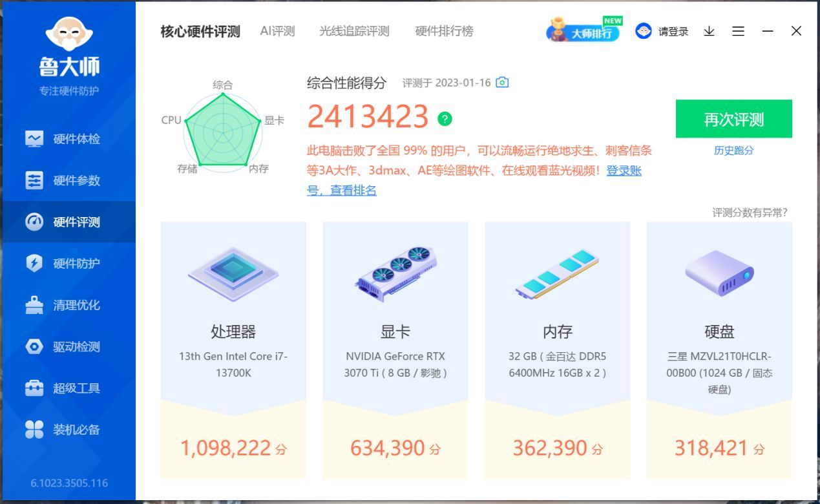Click the green question mark next to score

(445, 119)
